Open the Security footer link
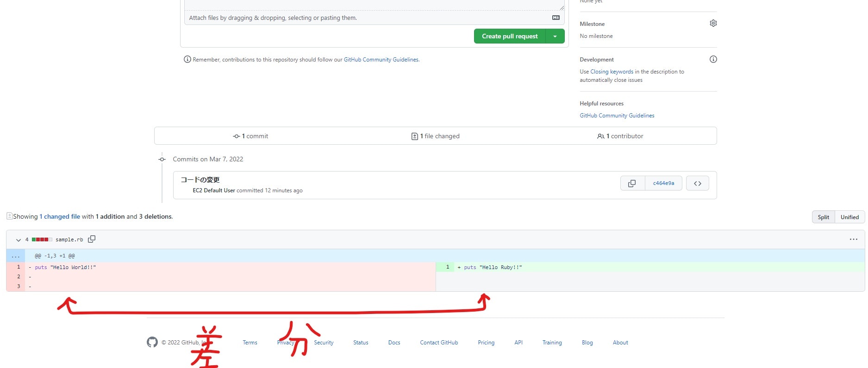 coord(324,343)
